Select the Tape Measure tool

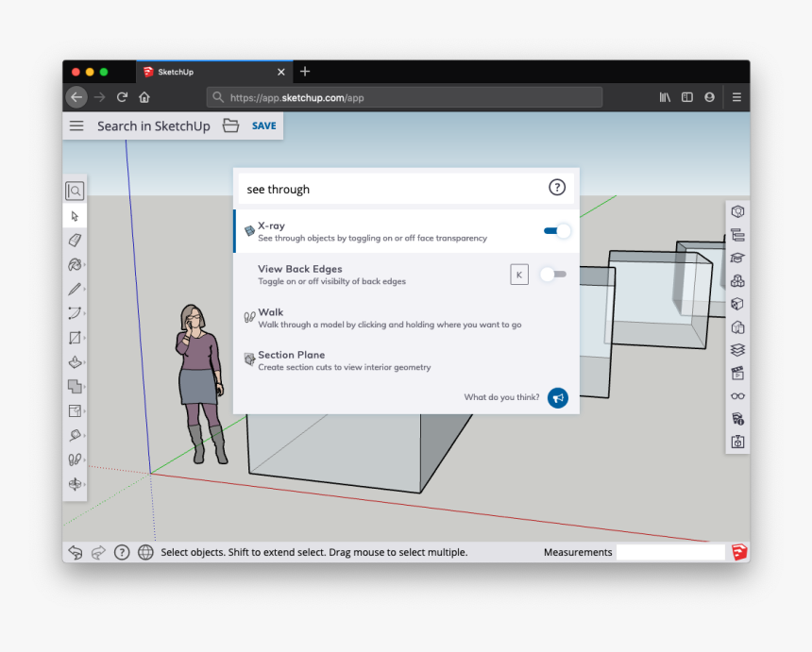click(x=75, y=435)
